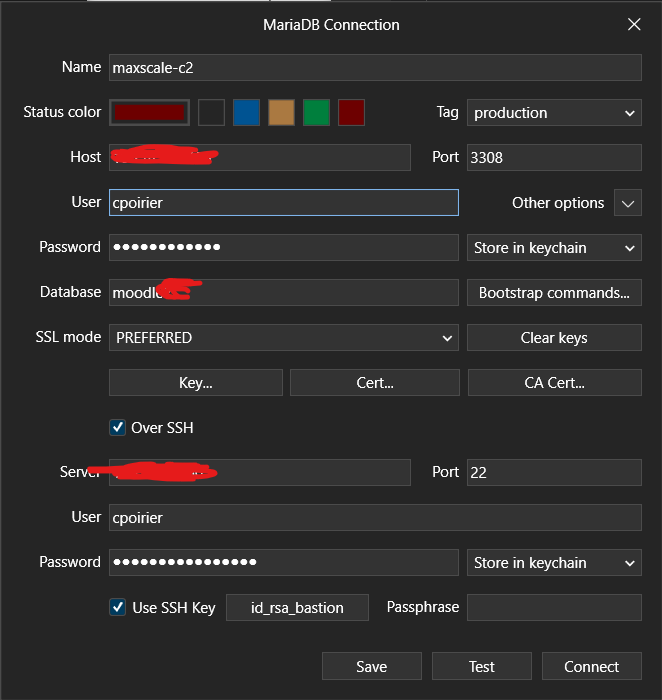662x700 pixels.
Task: Focus the SSH User field cpoirier
Action: (x=375, y=517)
